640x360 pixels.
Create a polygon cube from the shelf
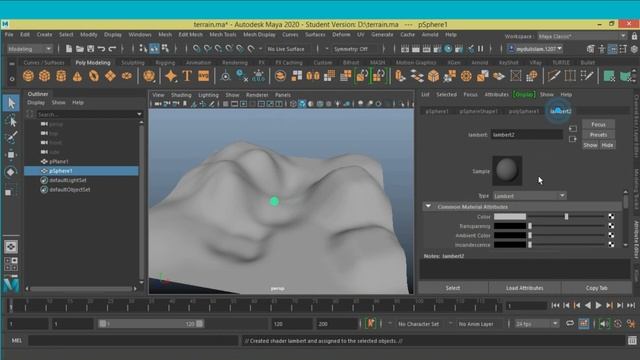tap(44, 76)
